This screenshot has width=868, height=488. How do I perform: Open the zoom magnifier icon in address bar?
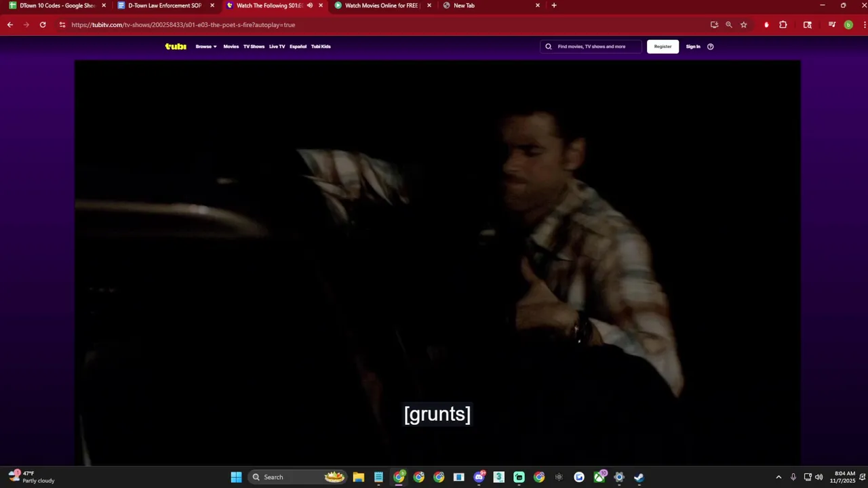(729, 24)
